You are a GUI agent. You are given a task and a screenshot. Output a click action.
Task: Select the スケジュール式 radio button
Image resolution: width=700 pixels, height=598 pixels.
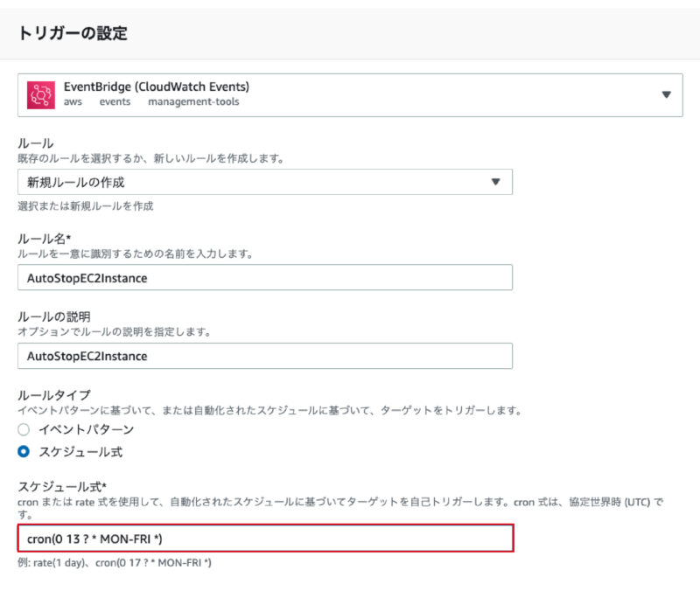24,452
